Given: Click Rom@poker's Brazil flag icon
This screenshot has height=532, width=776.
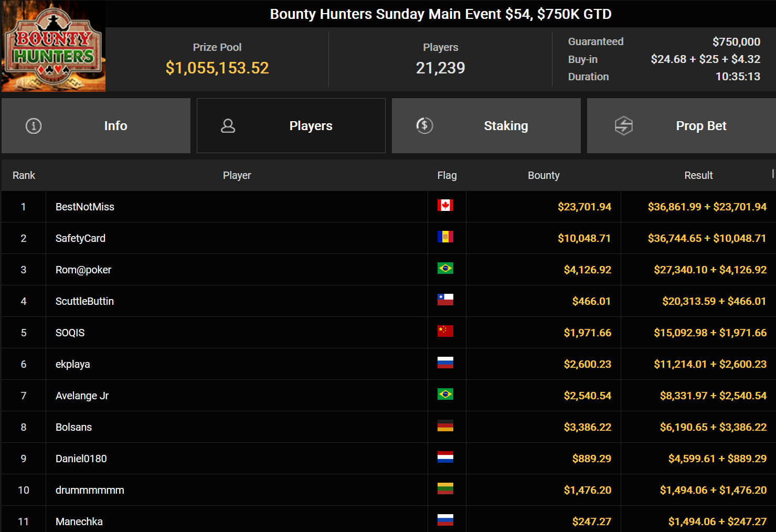Looking at the screenshot, I should point(445,268).
